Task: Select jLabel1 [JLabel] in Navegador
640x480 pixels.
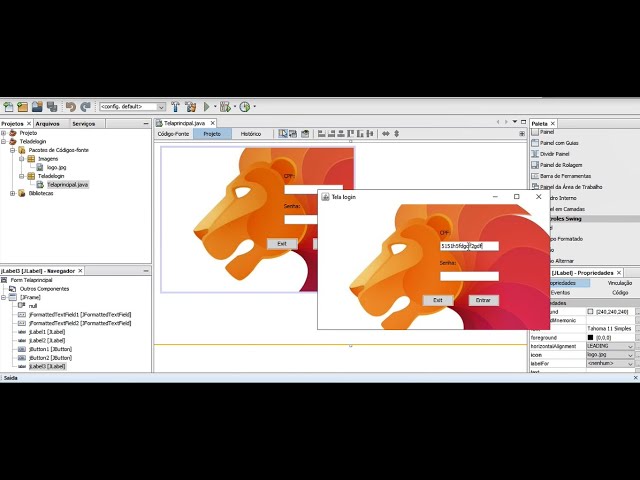Action: [47, 332]
